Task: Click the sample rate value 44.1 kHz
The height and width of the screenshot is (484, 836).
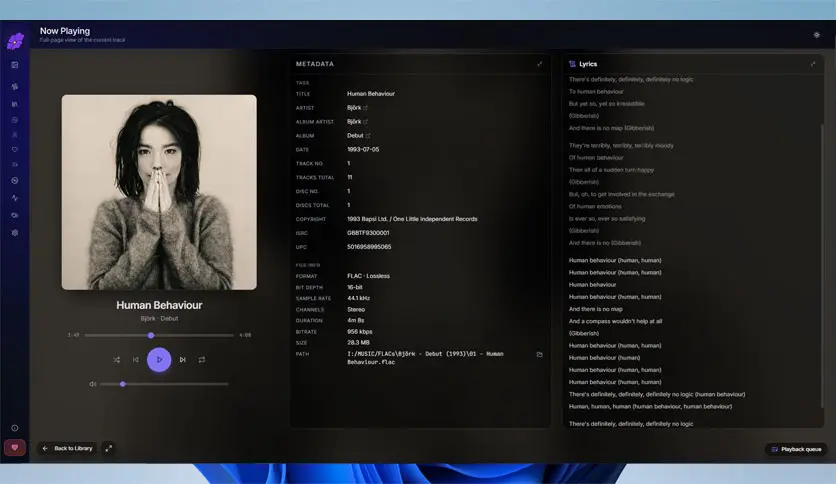Action: 358,299
